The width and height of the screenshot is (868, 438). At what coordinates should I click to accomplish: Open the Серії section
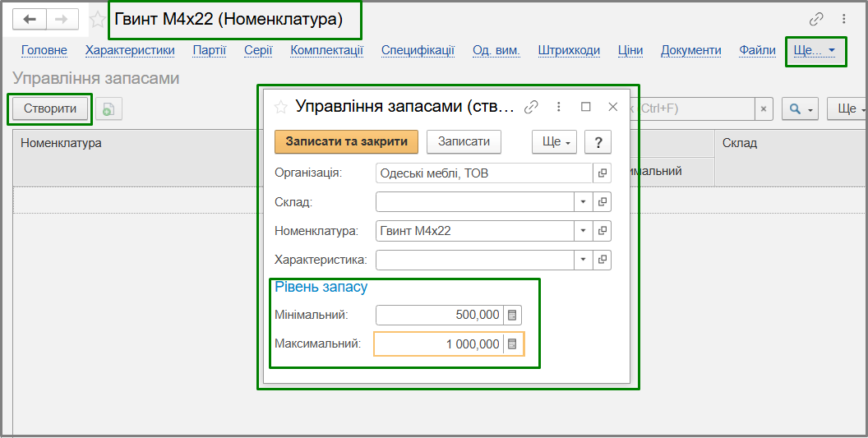[x=259, y=51]
